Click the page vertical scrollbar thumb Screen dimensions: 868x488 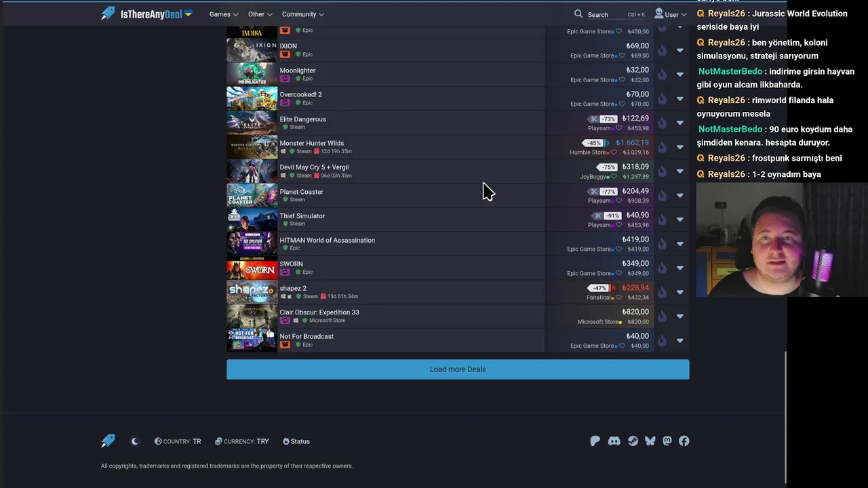(x=785, y=417)
